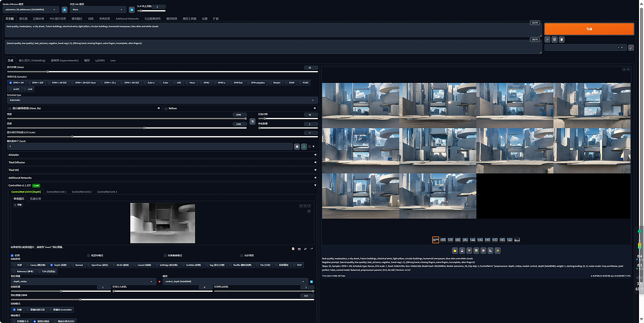This screenshot has height=323, width=644.
Task: Click the new canvas icon under ControlNet image
Action: (x=293, y=249)
